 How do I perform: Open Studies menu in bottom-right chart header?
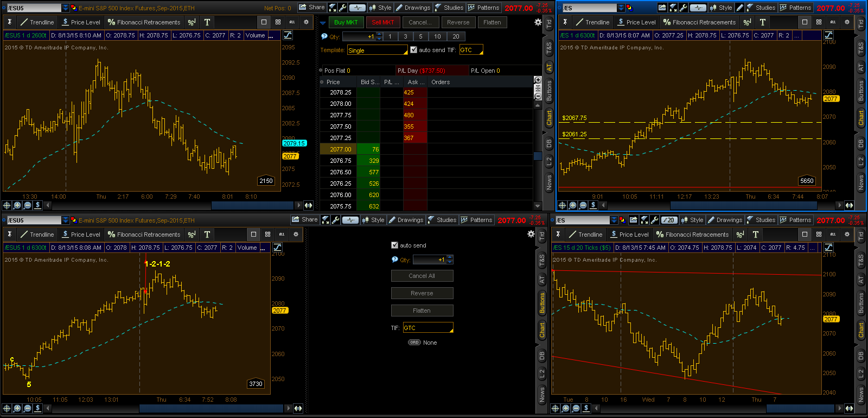click(761, 220)
